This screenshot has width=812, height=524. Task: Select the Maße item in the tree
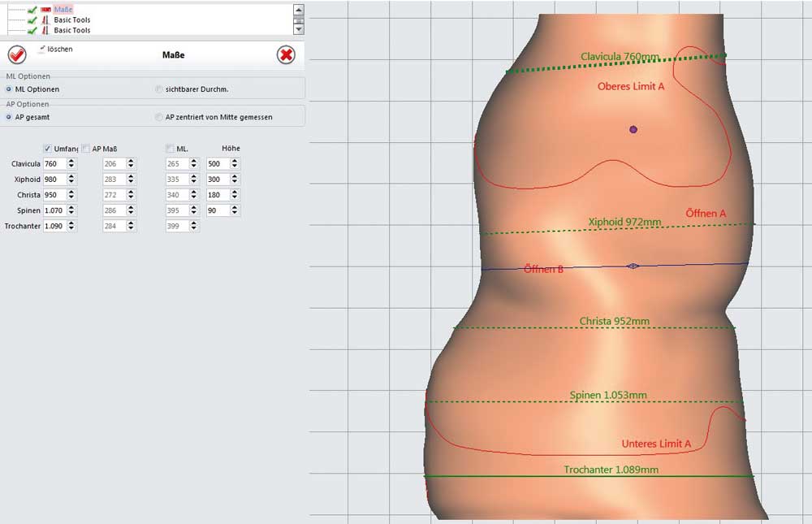point(63,9)
